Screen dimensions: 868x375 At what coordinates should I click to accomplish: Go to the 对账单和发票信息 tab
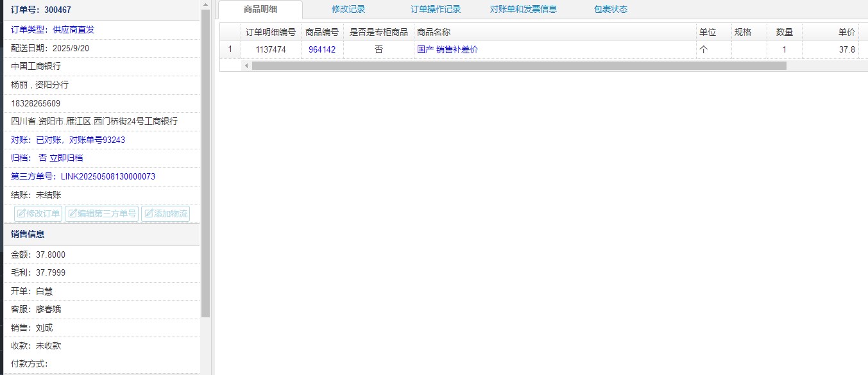[x=523, y=10]
